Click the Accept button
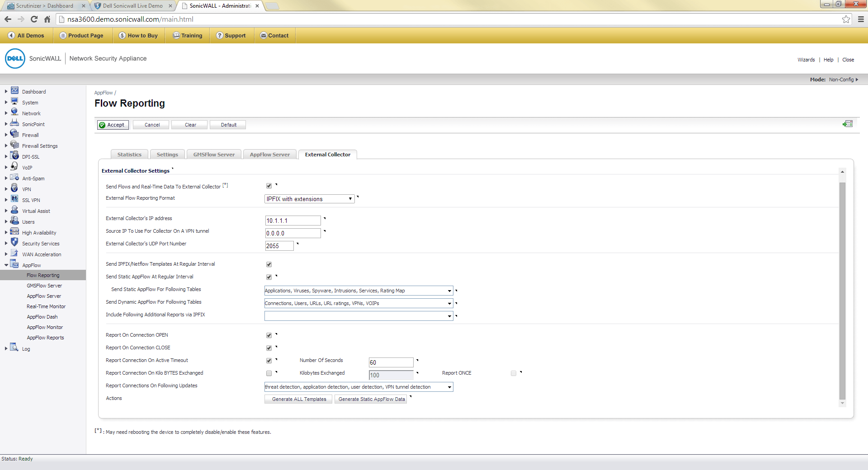 pos(113,125)
